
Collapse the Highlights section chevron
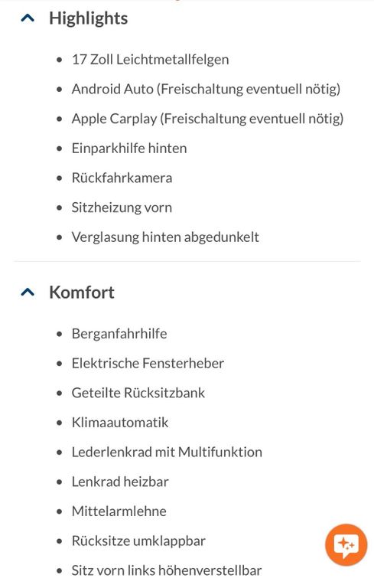[28, 18]
